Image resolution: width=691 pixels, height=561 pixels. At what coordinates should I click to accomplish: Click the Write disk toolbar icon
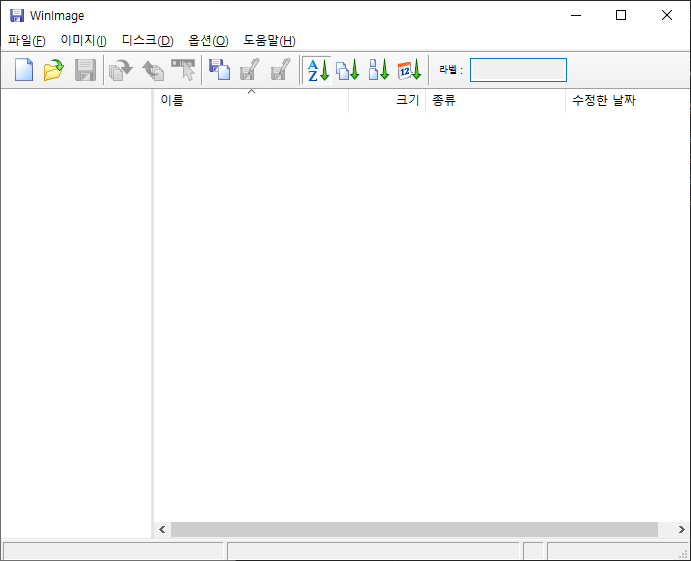[249, 70]
